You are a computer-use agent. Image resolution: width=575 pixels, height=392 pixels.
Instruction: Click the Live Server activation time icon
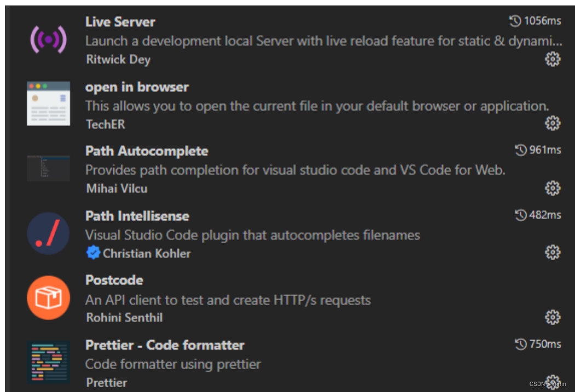click(x=515, y=21)
